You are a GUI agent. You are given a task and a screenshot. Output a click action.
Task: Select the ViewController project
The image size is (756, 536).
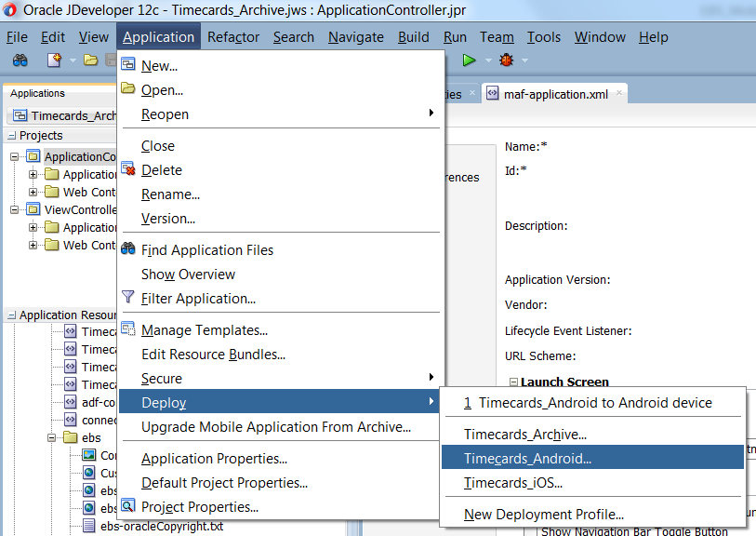[80, 210]
